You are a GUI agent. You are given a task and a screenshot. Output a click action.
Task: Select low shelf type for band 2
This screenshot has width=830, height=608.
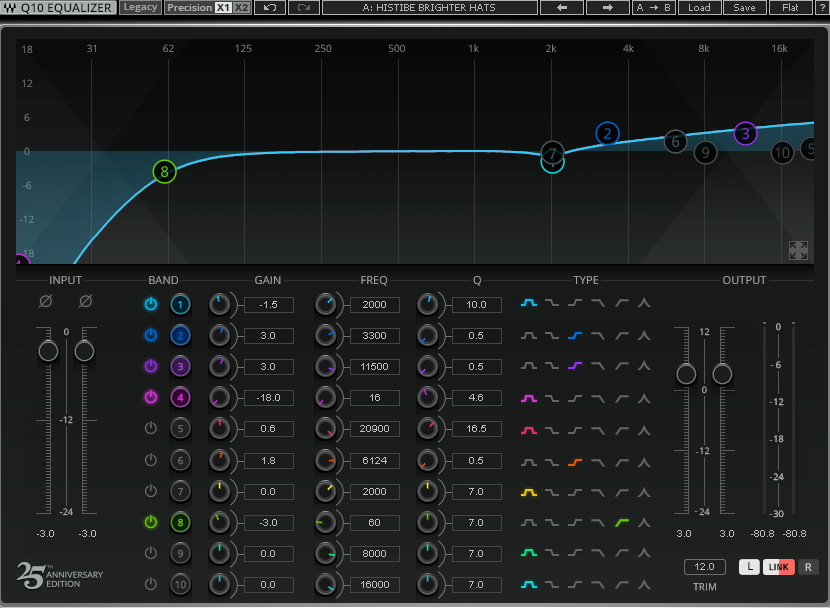(x=552, y=335)
